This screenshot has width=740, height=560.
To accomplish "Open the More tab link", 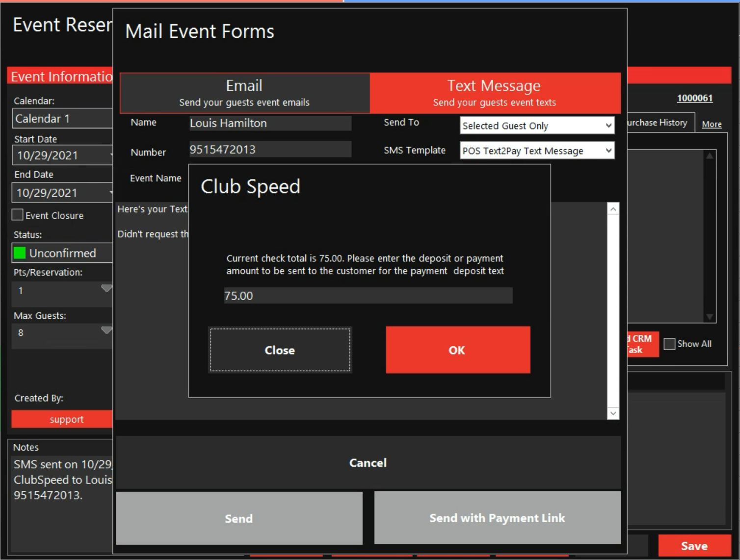I will click(712, 124).
